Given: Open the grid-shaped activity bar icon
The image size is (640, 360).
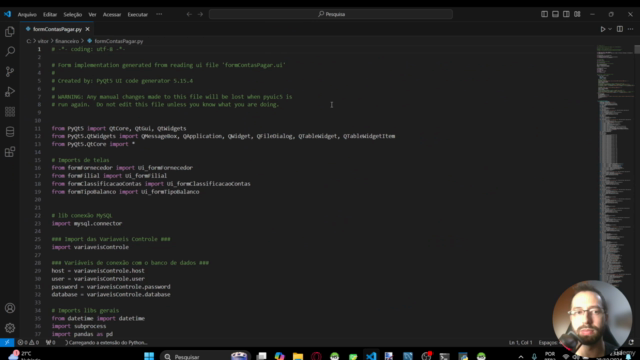Looking at the screenshot, I should point(10,111).
